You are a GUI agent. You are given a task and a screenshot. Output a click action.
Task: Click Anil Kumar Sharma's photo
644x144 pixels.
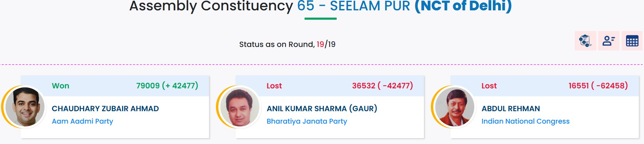coord(240,107)
